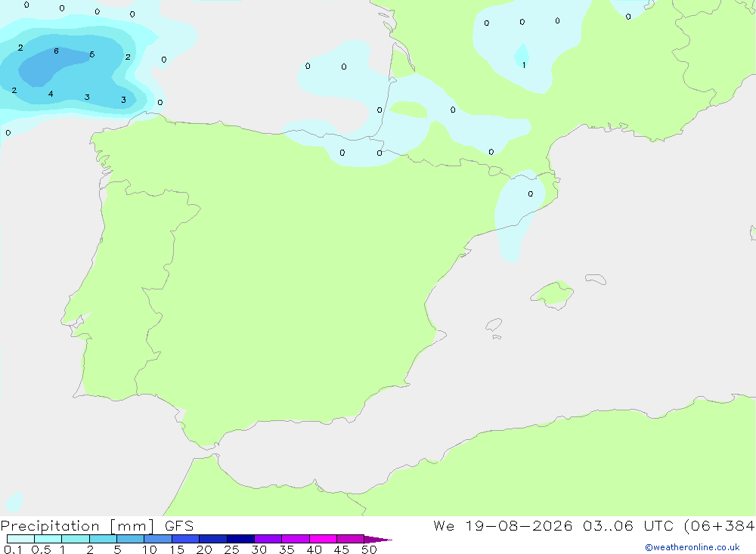The image size is (756, 554).
Task: Click the legend scale label '20'
Action: [204, 549]
